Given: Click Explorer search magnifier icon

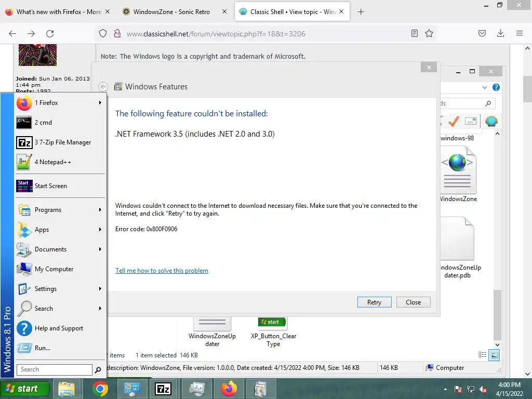Looking at the screenshot, I should tap(488, 103).
